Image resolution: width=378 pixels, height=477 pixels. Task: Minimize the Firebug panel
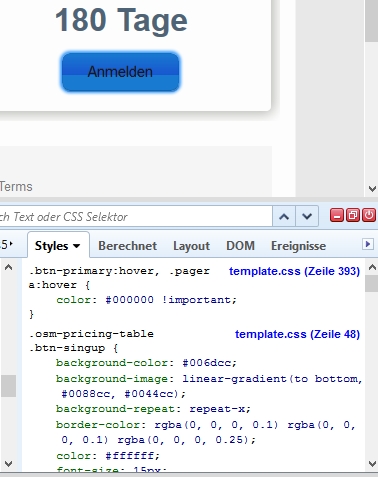click(337, 215)
